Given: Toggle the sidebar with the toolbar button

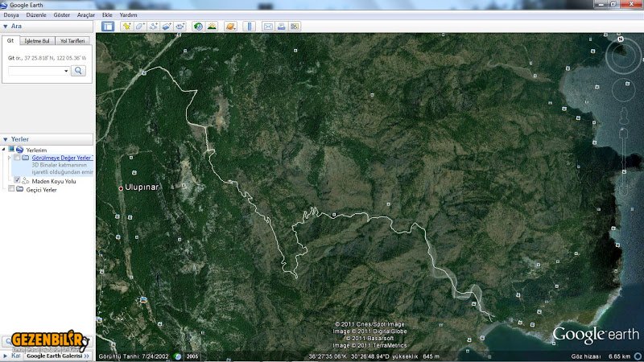Looking at the screenshot, I should pos(108,27).
